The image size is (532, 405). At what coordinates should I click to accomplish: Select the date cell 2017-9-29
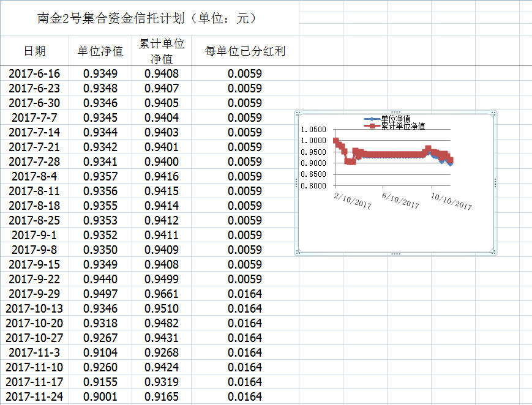34,294
